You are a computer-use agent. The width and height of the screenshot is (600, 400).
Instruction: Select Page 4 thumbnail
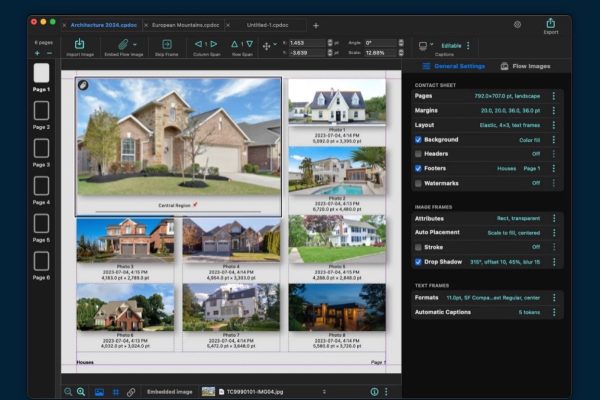point(41,186)
